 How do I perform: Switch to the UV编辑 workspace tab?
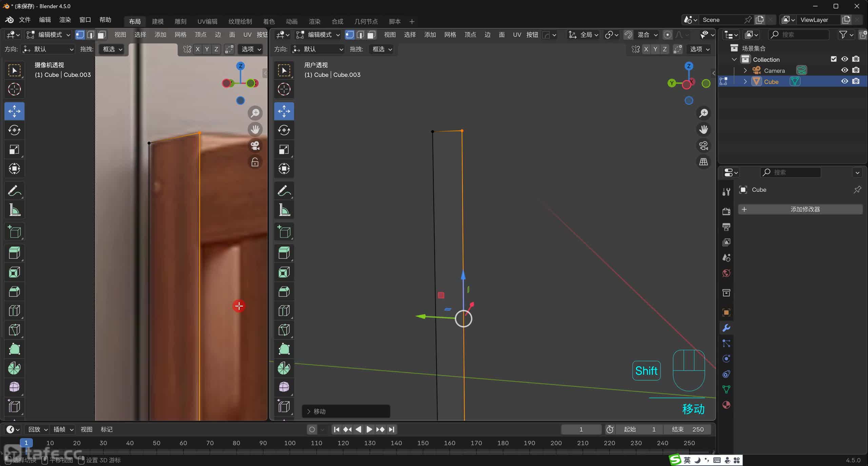(207, 21)
